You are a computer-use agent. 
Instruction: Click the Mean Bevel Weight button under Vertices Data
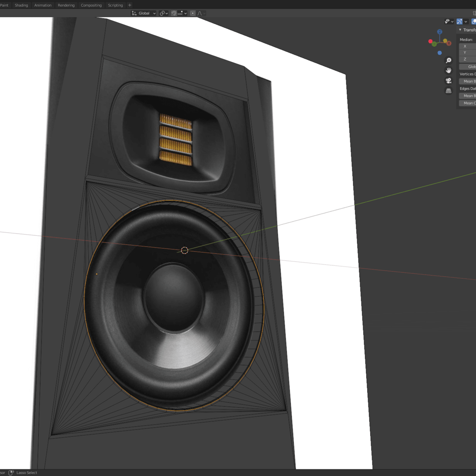(x=468, y=81)
